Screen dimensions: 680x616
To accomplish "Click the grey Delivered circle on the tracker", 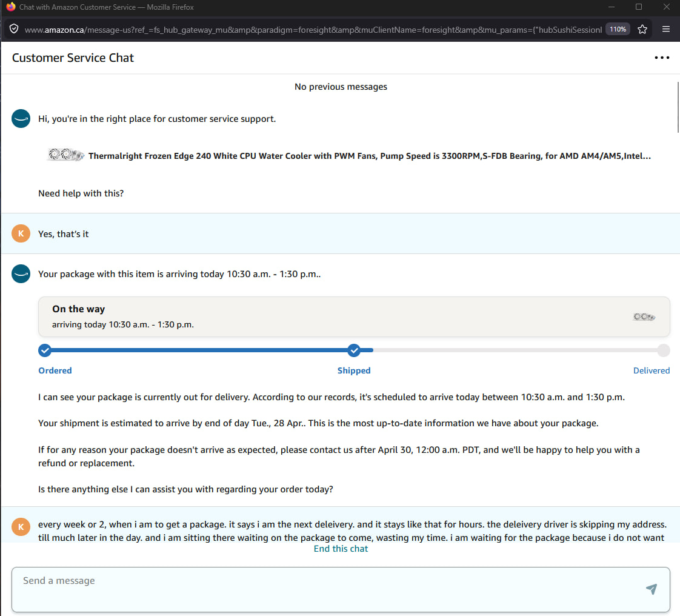I will tap(664, 350).
